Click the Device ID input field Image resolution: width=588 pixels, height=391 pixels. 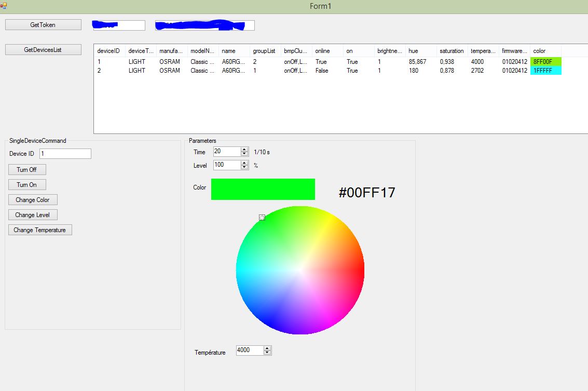(x=65, y=154)
